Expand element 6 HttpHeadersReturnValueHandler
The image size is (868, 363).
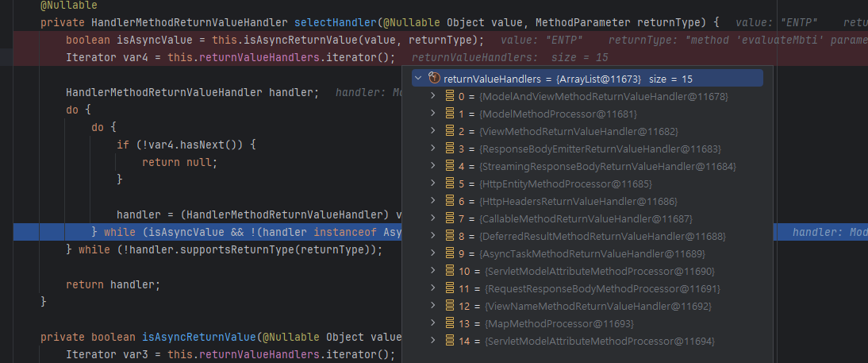[433, 201]
